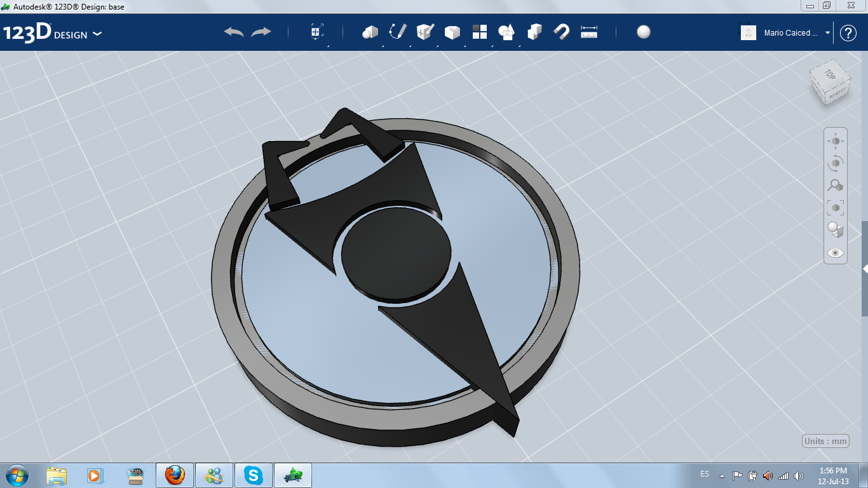The height and width of the screenshot is (488, 868).
Task: Open the network signal bars icon
Action: point(783,475)
